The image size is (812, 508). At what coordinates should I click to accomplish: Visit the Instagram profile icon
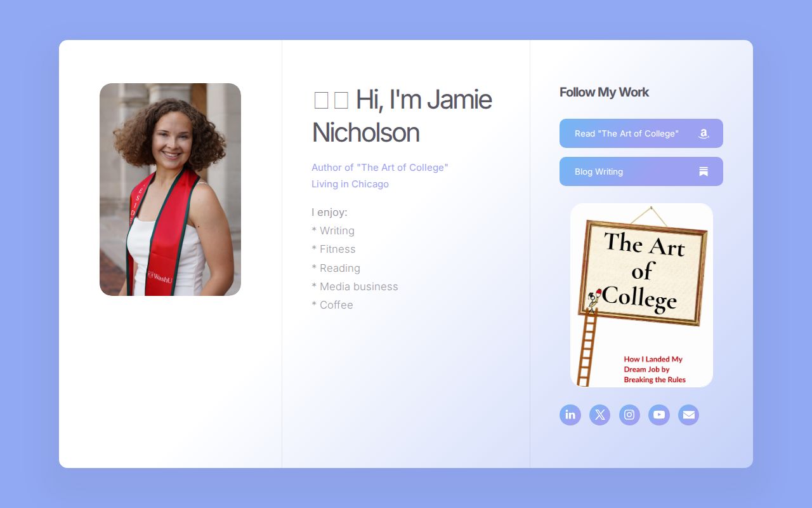tap(629, 415)
